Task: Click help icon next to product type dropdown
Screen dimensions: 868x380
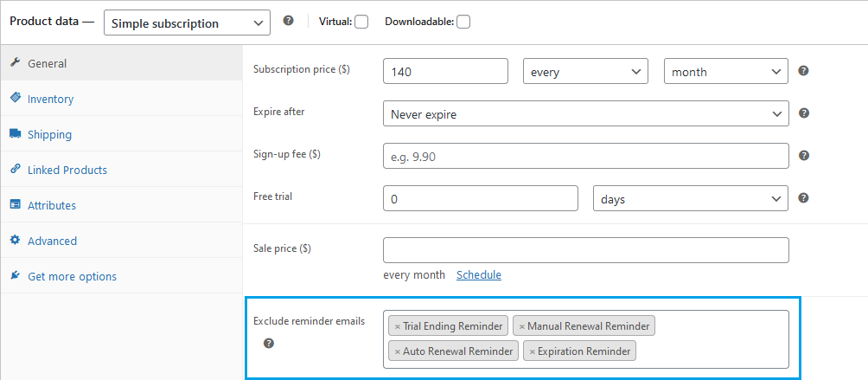Action: click(289, 20)
